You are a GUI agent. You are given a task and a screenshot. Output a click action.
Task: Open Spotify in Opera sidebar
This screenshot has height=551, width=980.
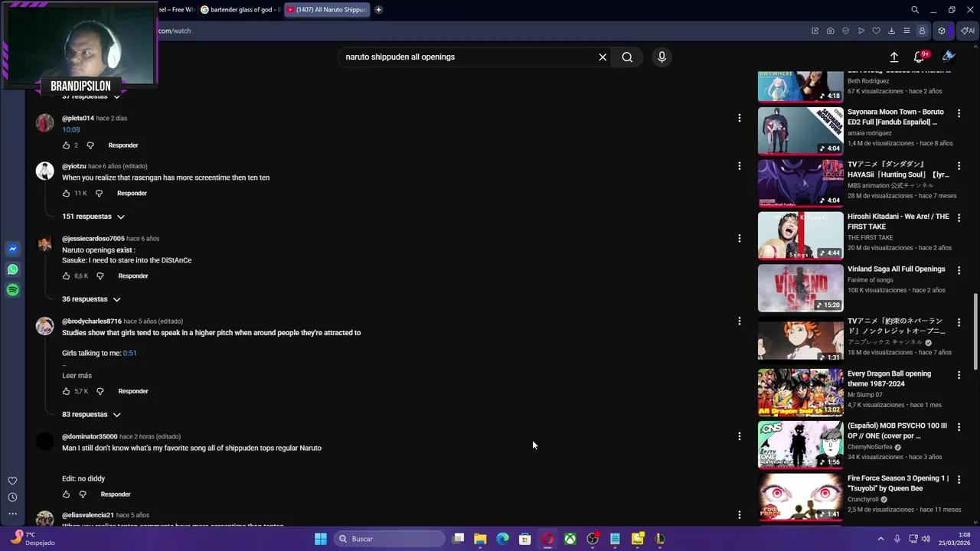(x=12, y=290)
